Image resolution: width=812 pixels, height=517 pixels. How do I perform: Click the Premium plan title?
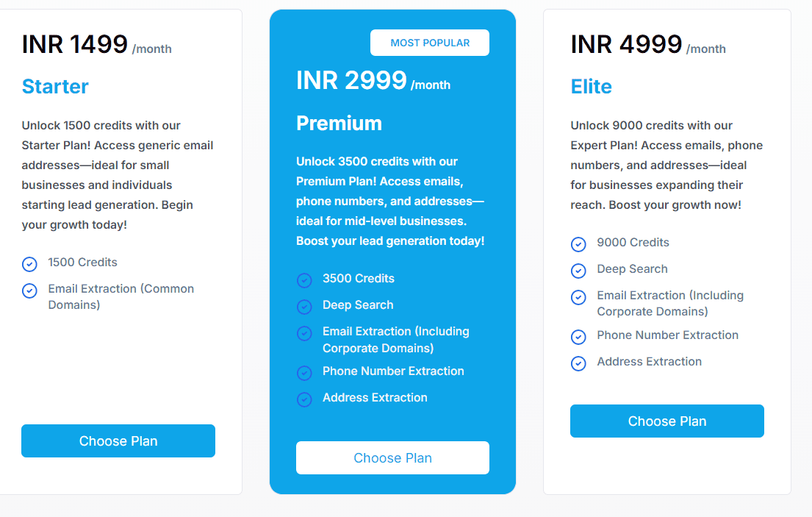click(x=339, y=123)
